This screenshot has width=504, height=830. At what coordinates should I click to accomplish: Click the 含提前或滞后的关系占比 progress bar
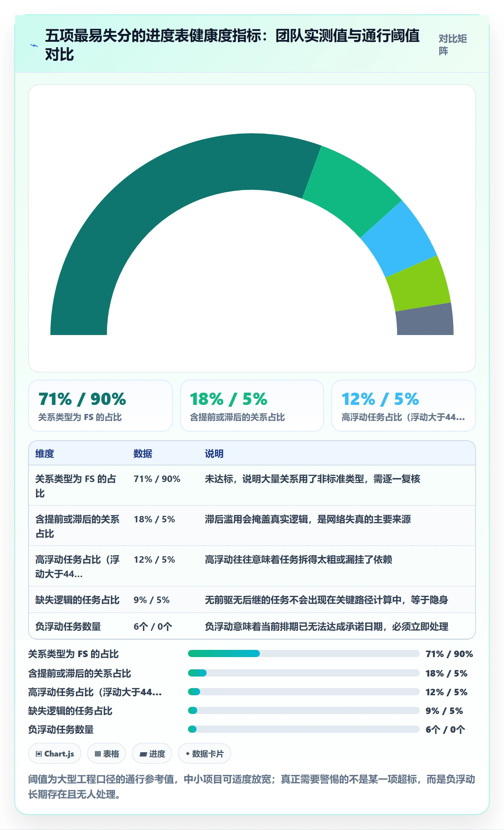(303, 673)
